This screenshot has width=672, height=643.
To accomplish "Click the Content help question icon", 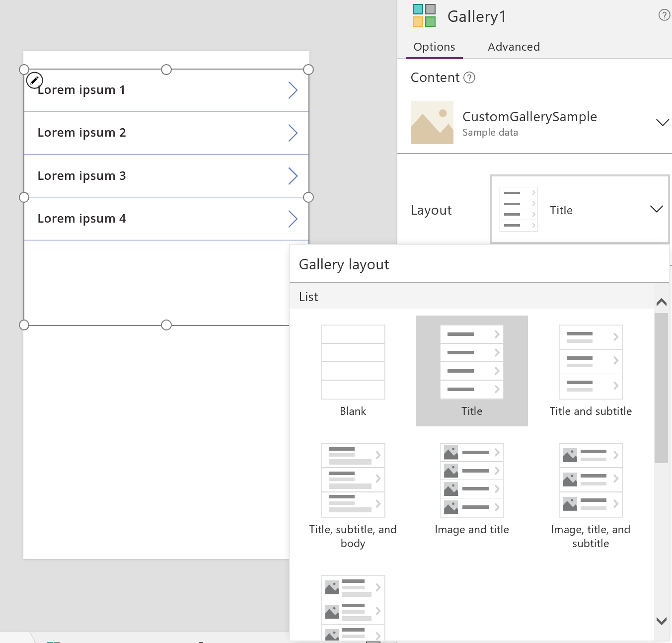I will tap(469, 78).
